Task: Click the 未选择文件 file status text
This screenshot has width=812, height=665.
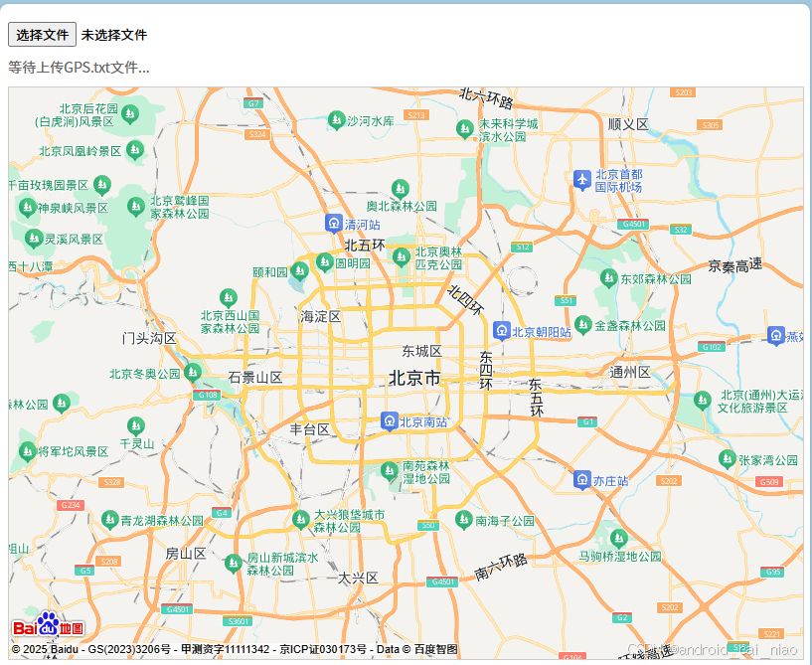Action: (114, 35)
